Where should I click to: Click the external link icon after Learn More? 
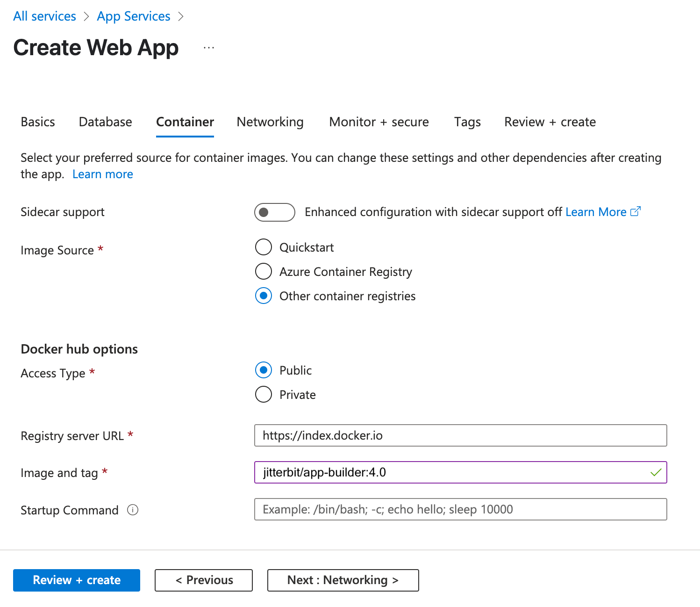click(635, 212)
